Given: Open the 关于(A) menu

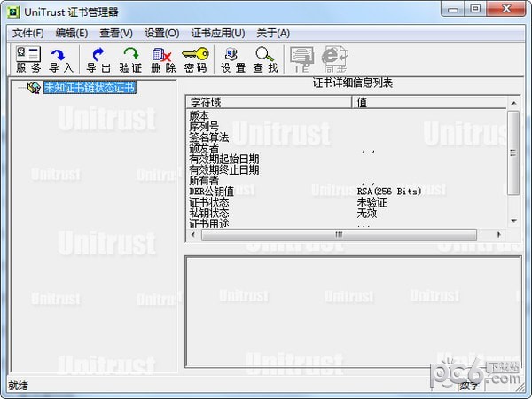Looking at the screenshot, I should [x=273, y=33].
